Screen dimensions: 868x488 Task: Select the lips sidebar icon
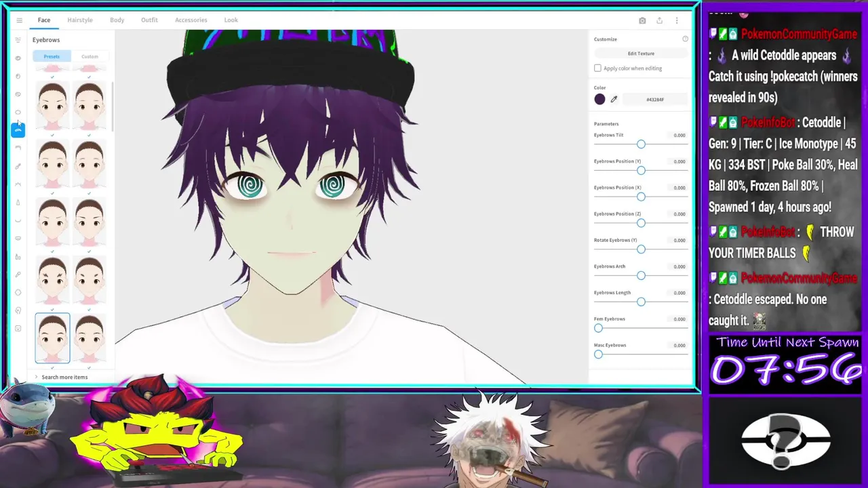(x=18, y=238)
